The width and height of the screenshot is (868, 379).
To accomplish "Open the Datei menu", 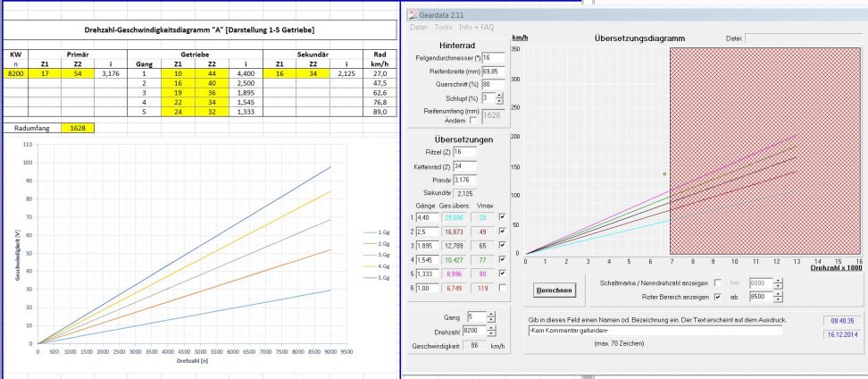I will pos(419,28).
